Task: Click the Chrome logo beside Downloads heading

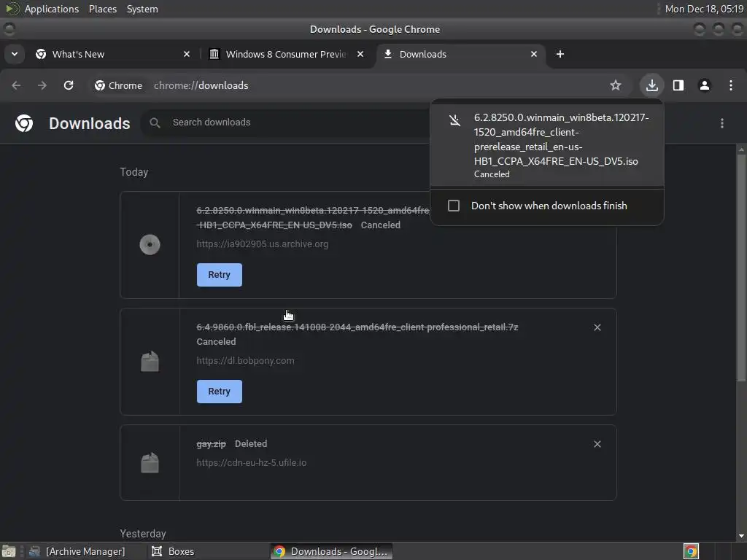Action: 24,123
